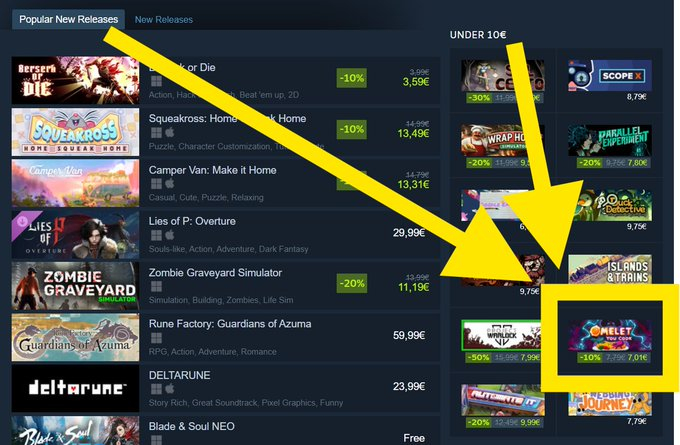Click the Windows icon under Rune Factory
Viewport: 680px width, 445px height.
click(156, 337)
